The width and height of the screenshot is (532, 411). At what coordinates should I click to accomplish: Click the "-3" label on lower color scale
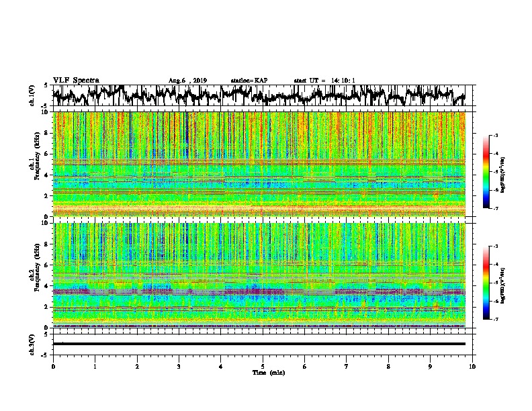495,246
